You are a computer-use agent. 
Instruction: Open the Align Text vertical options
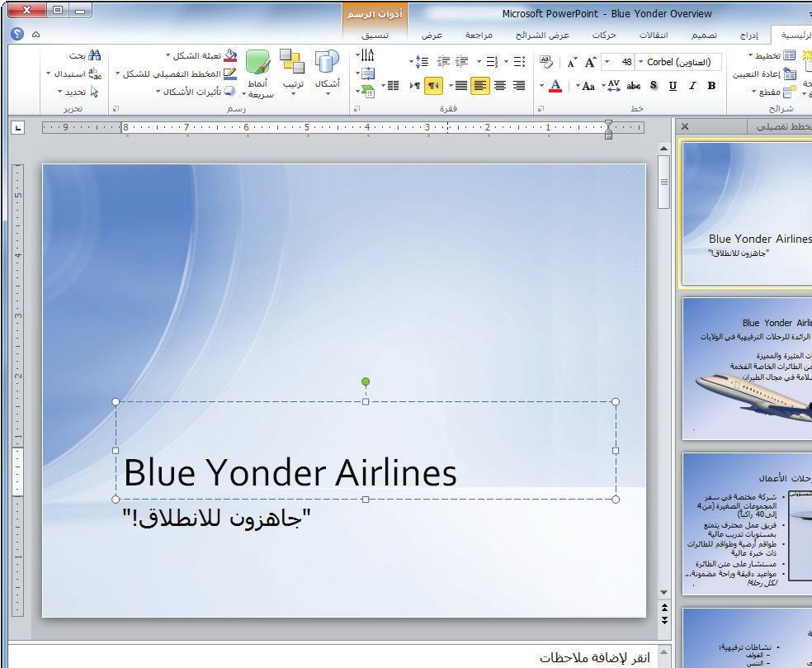pos(366,73)
